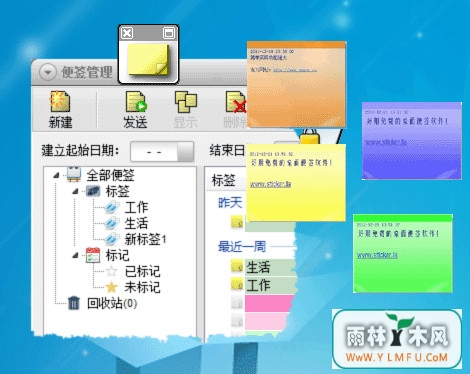The image size is (470, 374).
Task: Maximize the small yellow note widget
Action: pyautogui.click(x=169, y=33)
